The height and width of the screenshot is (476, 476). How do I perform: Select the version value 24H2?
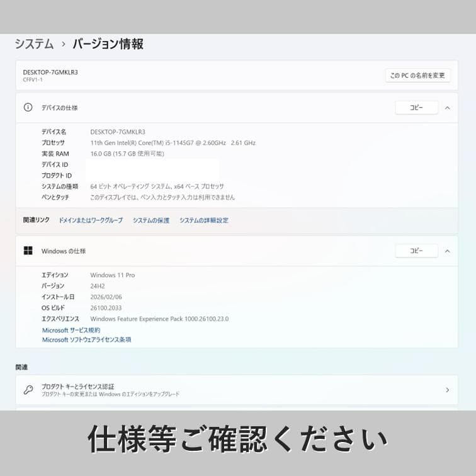98,286
